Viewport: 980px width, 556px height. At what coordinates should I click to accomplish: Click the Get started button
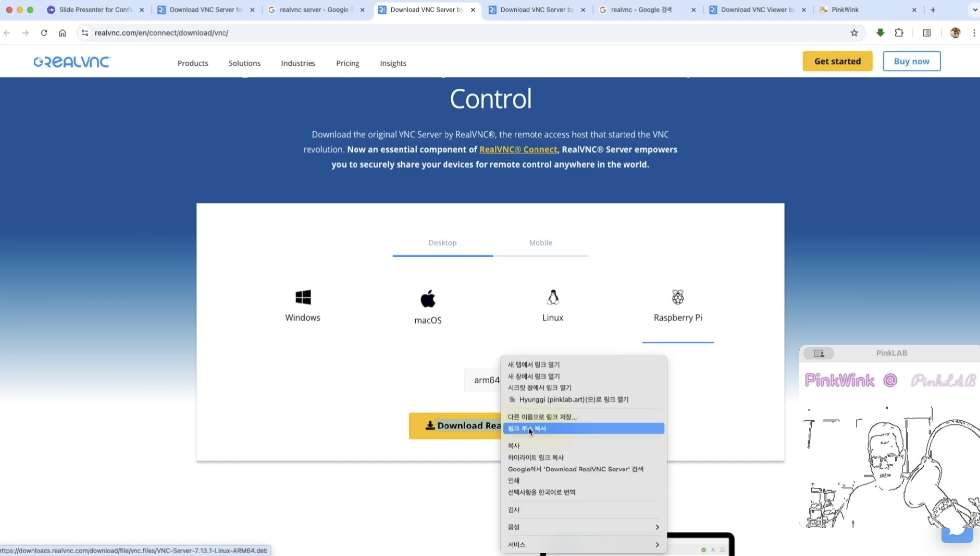[837, 61]
